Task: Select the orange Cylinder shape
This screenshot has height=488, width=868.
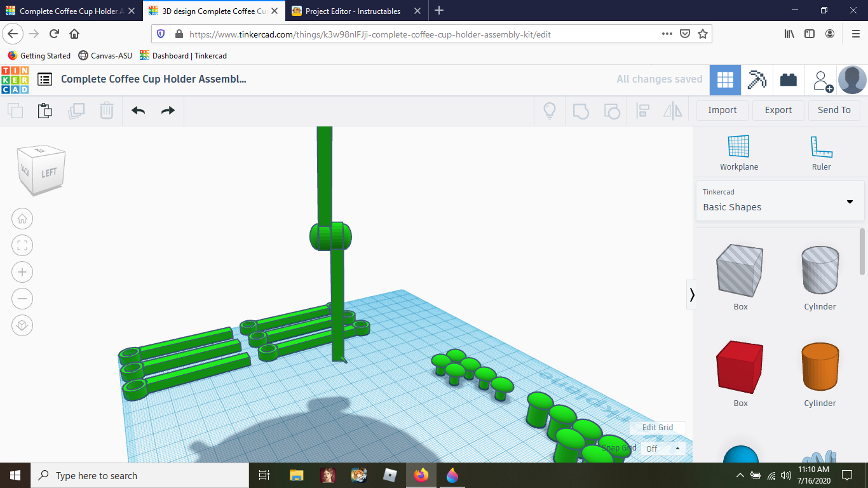Action: [x=820, y=368]
